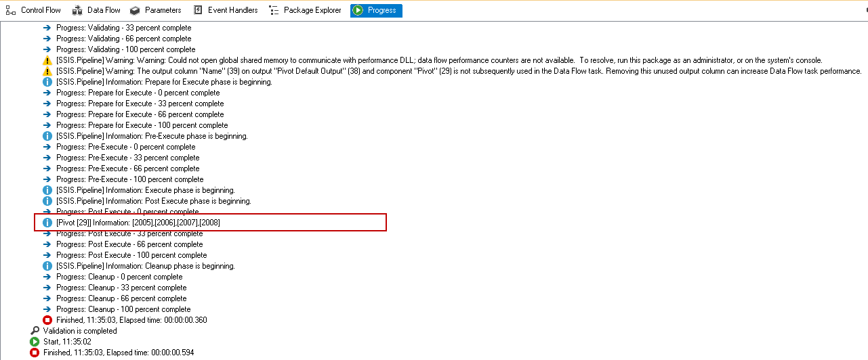Click info icon for Pre-Execute phase beginning
868x360 pixels.
(x=47, y=136)
